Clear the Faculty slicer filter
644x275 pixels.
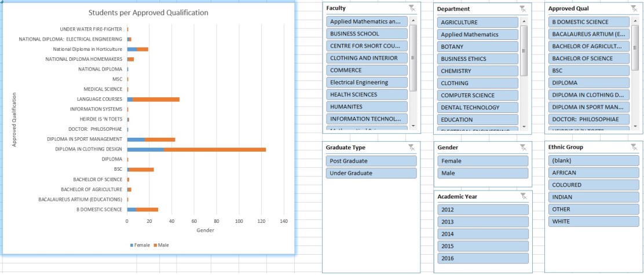pyautogui.click(x=411, y=8)
